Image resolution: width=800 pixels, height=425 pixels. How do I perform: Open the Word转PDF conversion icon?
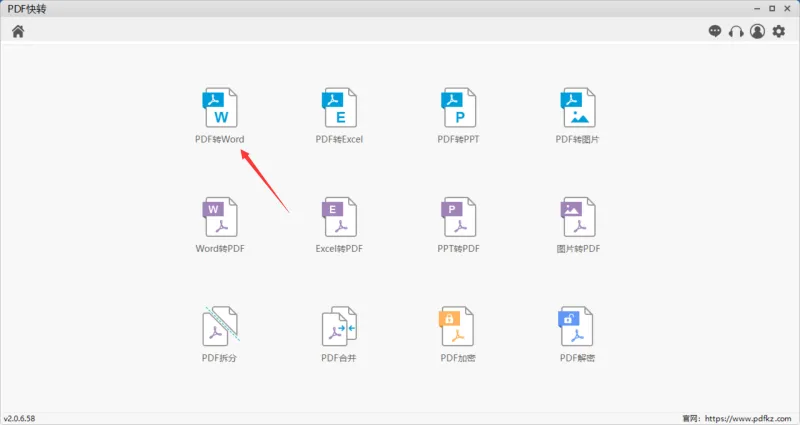pos(220,217)
